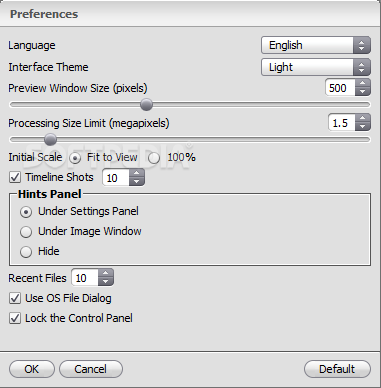Increase Preview Window Size with up arrow
Screen dimensions: 381x388
tap(363, 84)
